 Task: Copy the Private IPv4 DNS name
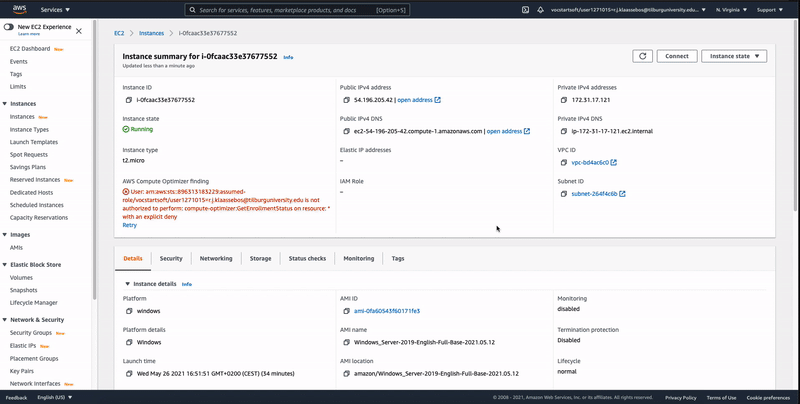562,131
